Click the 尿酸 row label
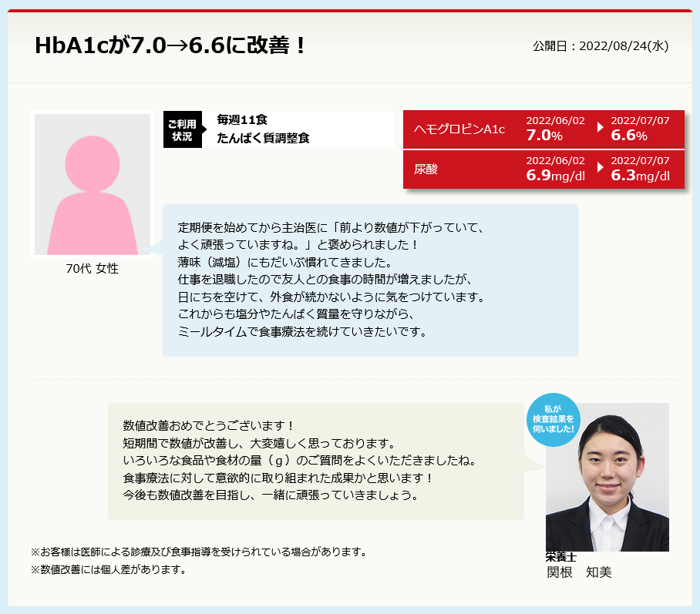This screenshot has width=700, height=614. 426,169
